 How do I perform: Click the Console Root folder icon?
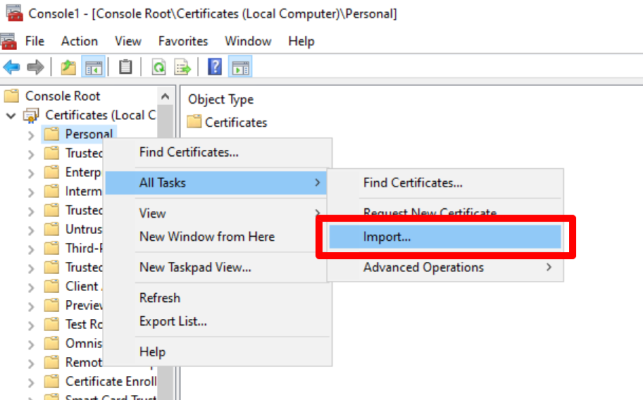[11, 96]
